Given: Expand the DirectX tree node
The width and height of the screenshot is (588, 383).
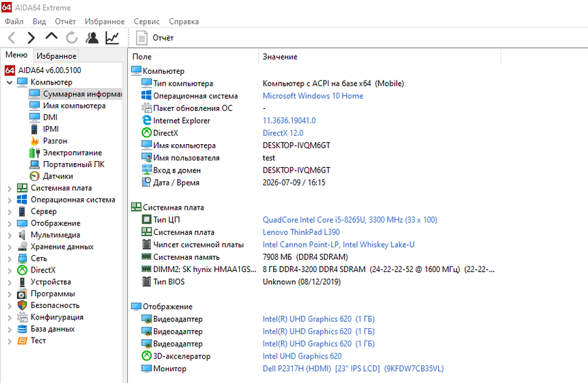Looking at the screenshot, I should click(9, 271).
